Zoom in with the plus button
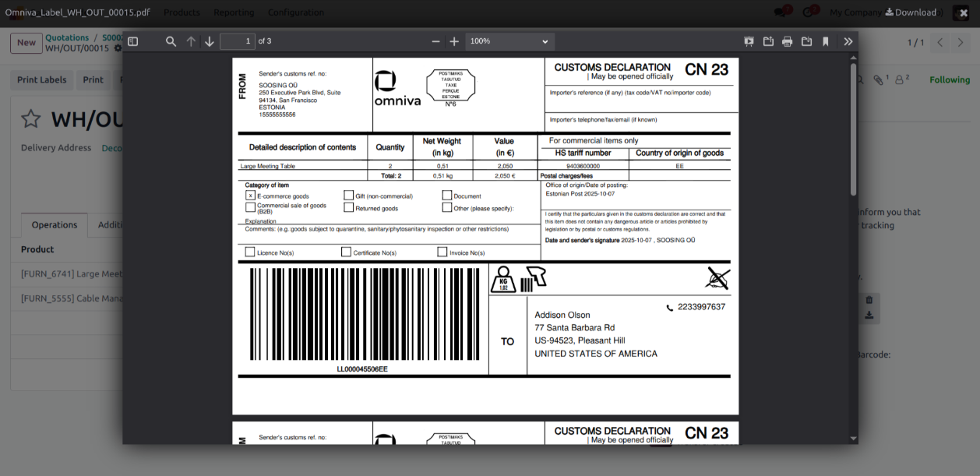980x476 pixels. point(454,41)
